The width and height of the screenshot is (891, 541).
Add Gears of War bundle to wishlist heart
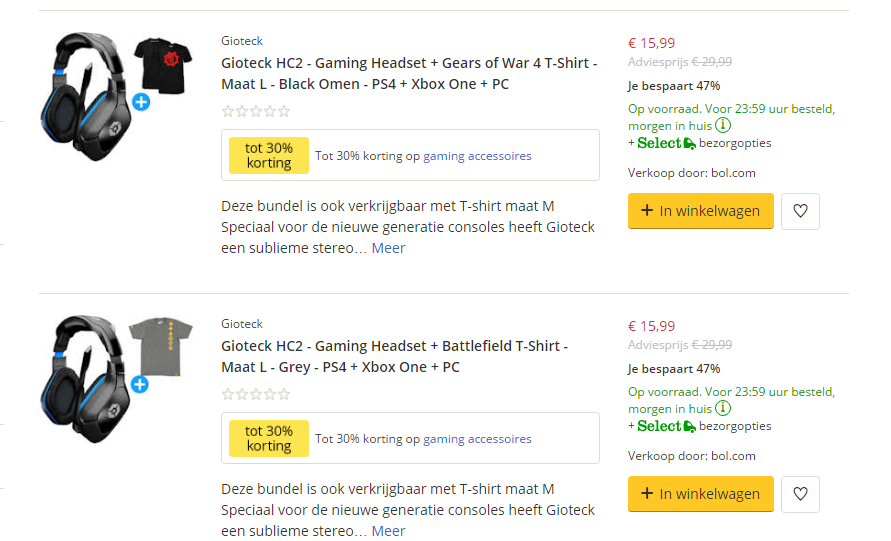800,211
